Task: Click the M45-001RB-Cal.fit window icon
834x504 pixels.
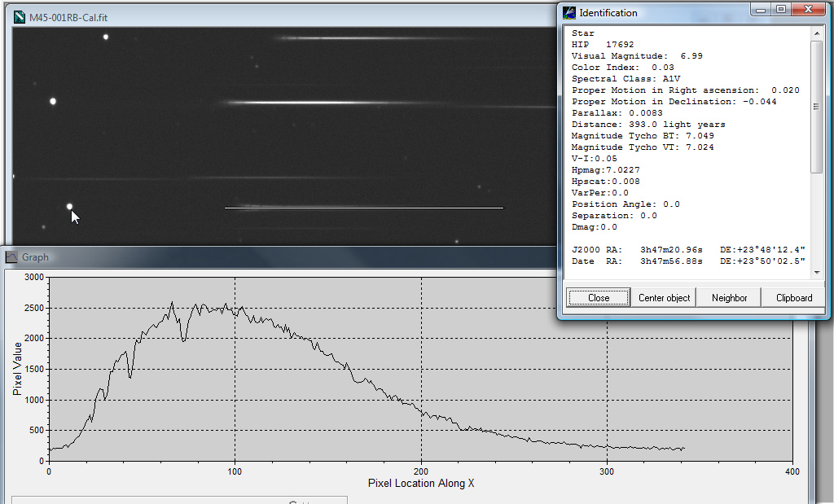Action: tap(20, 17)
